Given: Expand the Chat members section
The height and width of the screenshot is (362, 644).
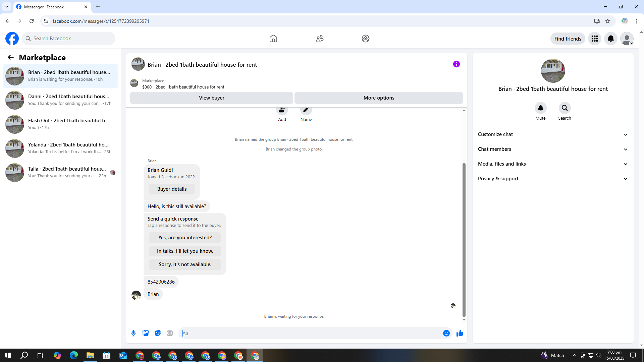Looking at the screenshot, I should (553, 149).
